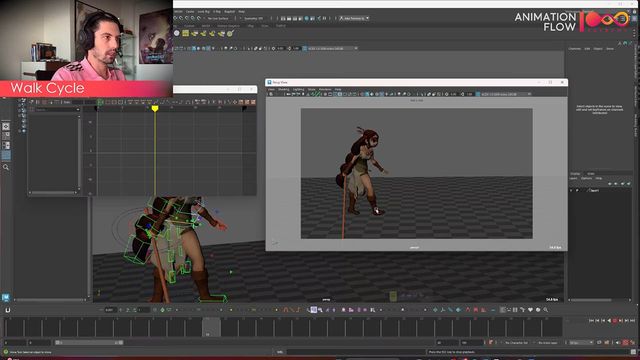The height and width of the screenshot is (360, 640).
Task: Select the single pane layout icon in left toolbox
Action: tap(6, 127)
